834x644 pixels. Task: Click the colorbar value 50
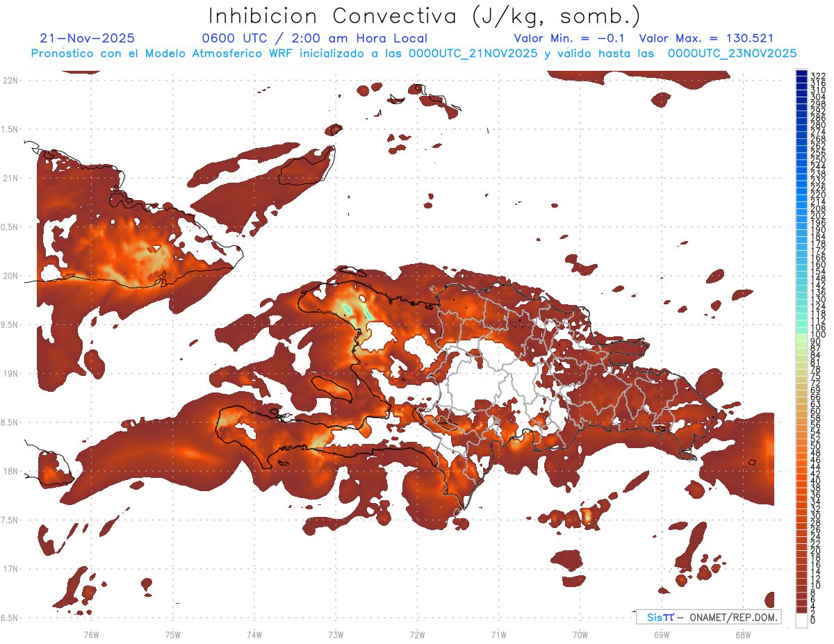(x=816, y=446)
